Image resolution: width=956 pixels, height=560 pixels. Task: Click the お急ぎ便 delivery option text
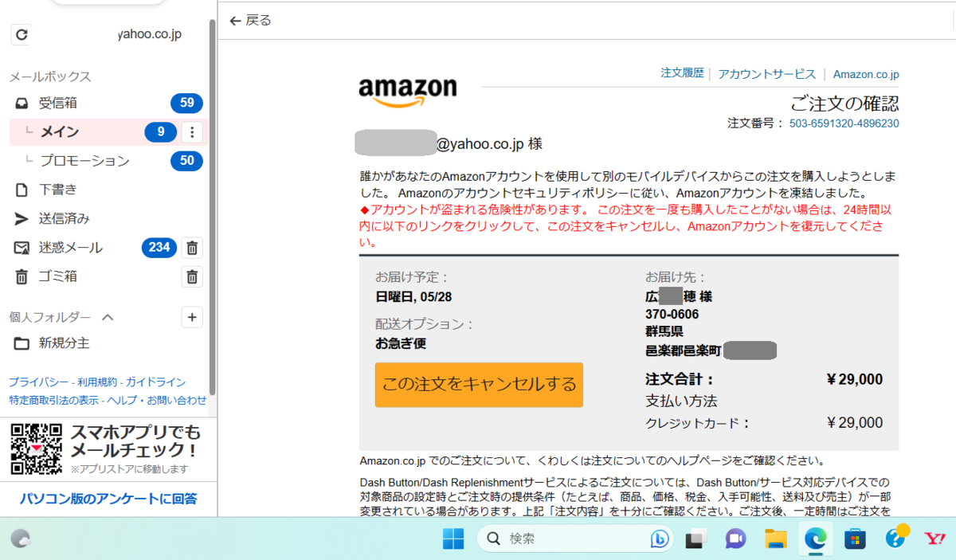click(401, 344)
